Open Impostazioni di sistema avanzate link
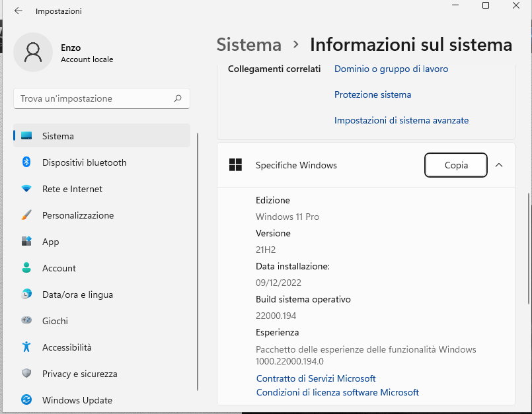The image size is (532, 414). point(401,120)
